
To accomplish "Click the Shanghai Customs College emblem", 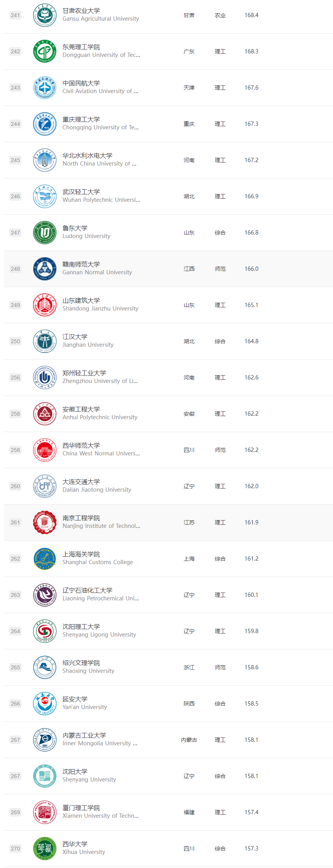I will tap(45, 559).
